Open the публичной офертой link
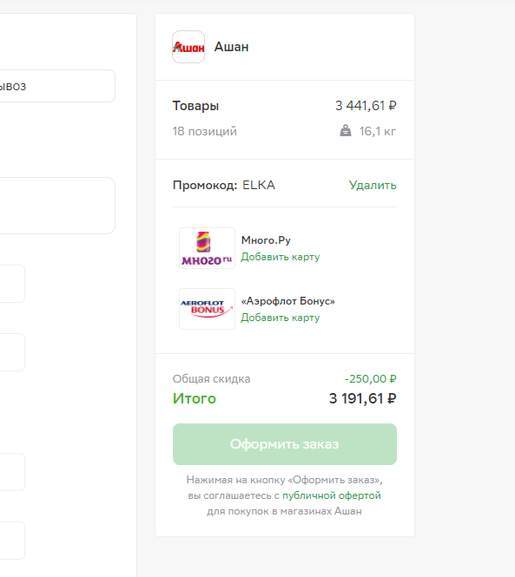This screenshot has width=515, height=577. pyautogui.click(x=331, y=496)
